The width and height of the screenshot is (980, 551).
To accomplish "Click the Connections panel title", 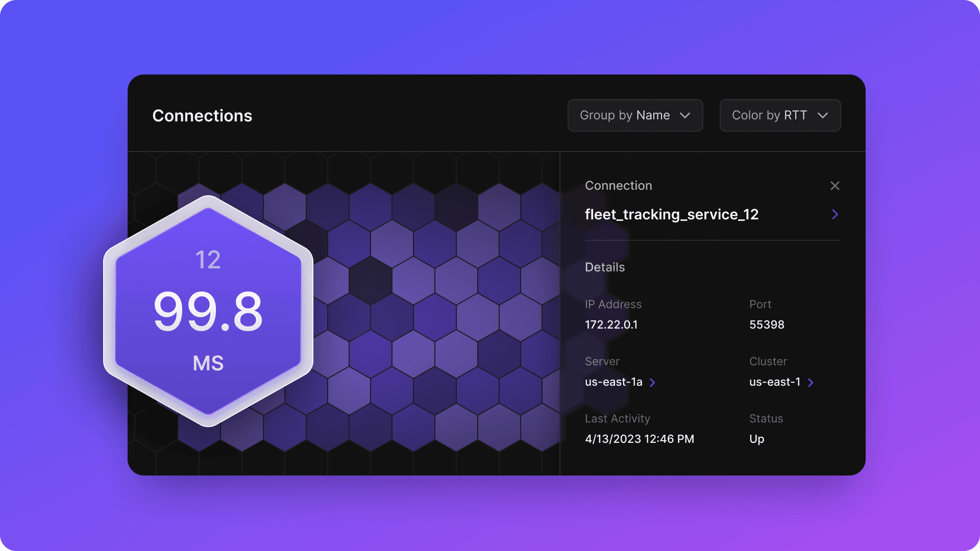I will [x=202, y=116].
